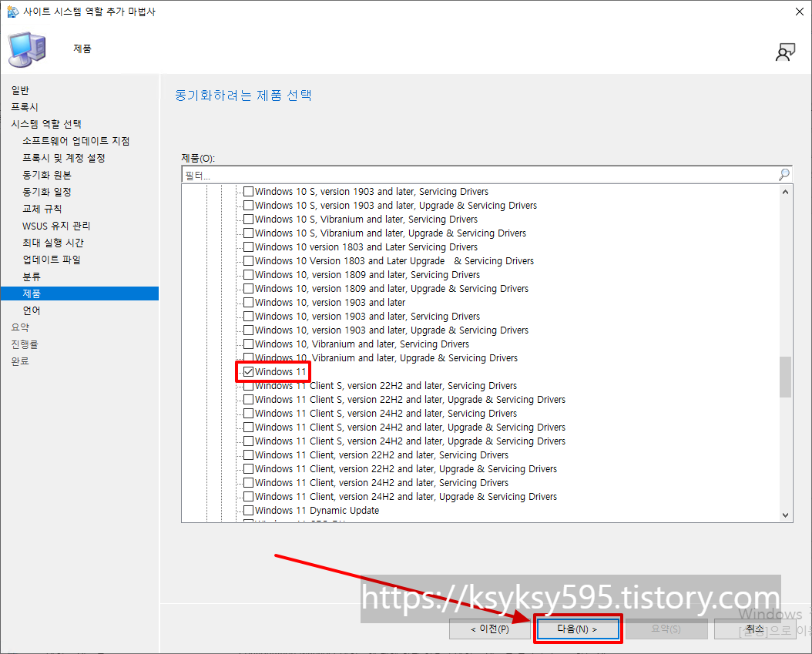Check Windows 11 Client, version 22H2 Upgrade & Servicing Drivers
Screen dimensions: 812x654
click(x=249, y=469)
